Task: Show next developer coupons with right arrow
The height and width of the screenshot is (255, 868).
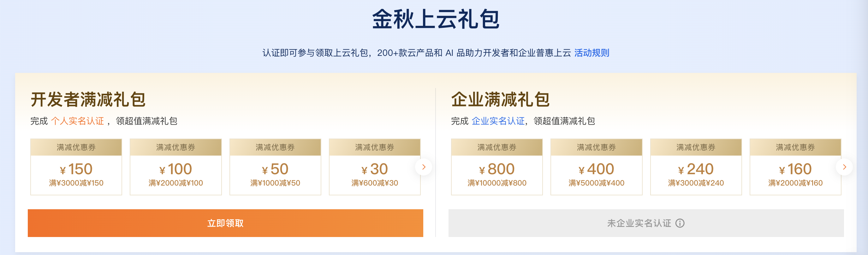Action: click(424, 167)
